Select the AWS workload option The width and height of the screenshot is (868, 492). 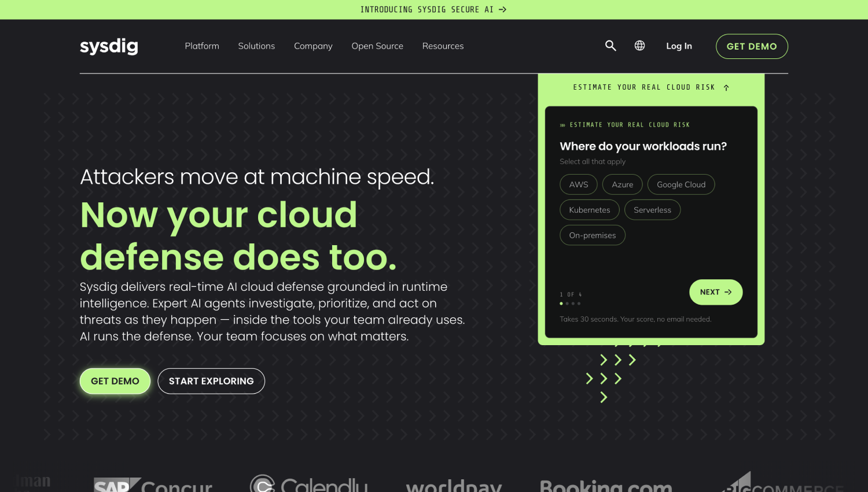point(579,184)
